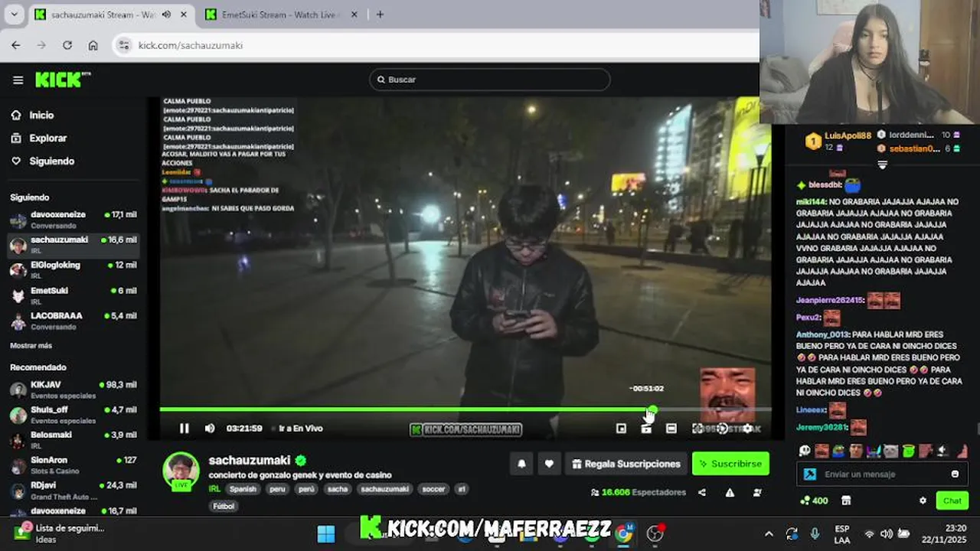Pause the stream video
The image size is (980, 551).
184,429
